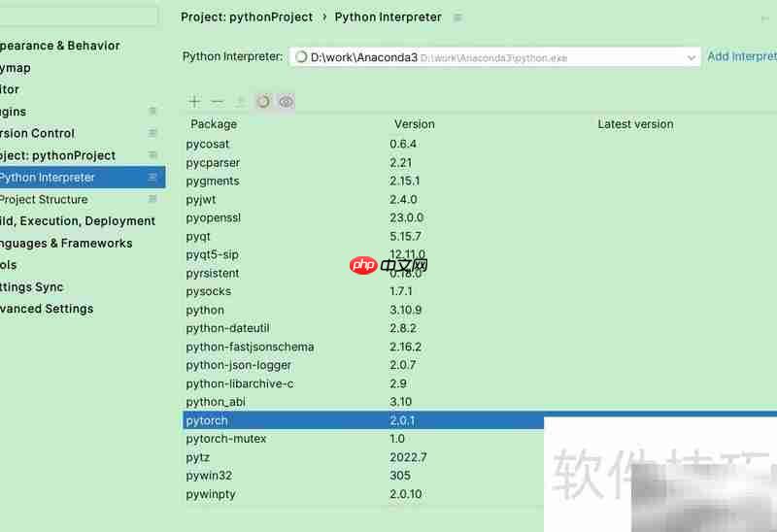Image resolution: width=777 pixels, height=532 pixels.
Task: Click the project-level icon beside Version Control
Action: point(152,133)
